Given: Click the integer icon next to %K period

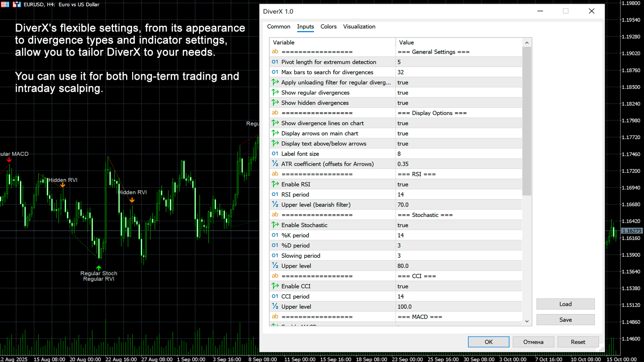Looking at the screenshot, I should pos(275,235).
